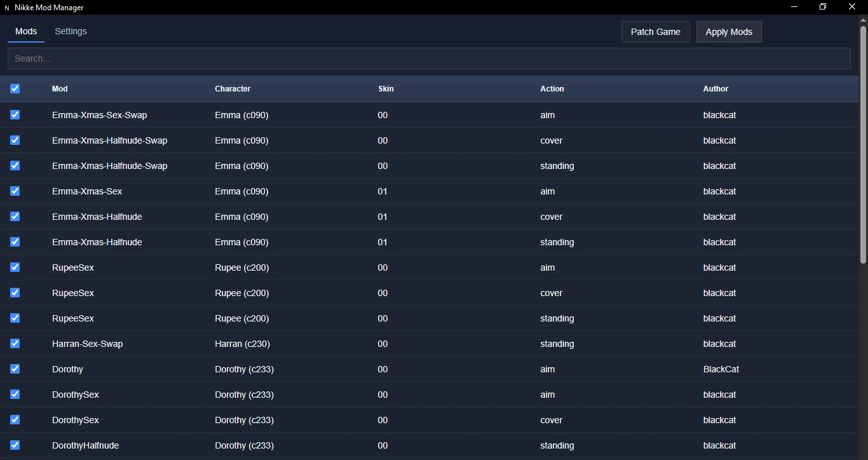Toggle checkbox for Emma-Xmas-Halfnude-Swap standing row
This screenshot has width=868, height=460.
tap(15, 166)
